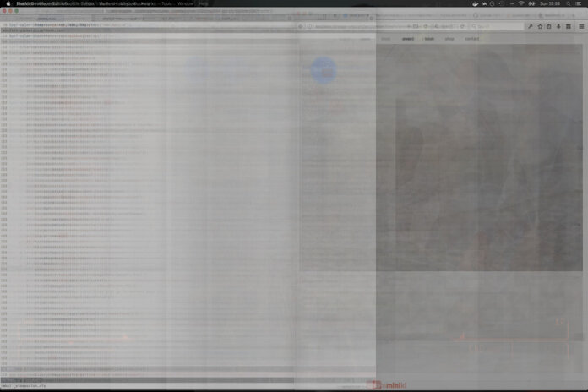The width and height of the screenshot is (588, 392).
Task: Click the Wi-Fi status icon
Action: 521,3
